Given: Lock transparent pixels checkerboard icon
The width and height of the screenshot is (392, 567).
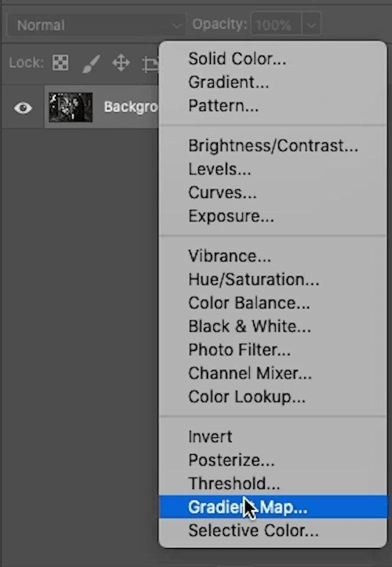Looking at the screenshot, I should pyautogui.click(x=60, y=62).
